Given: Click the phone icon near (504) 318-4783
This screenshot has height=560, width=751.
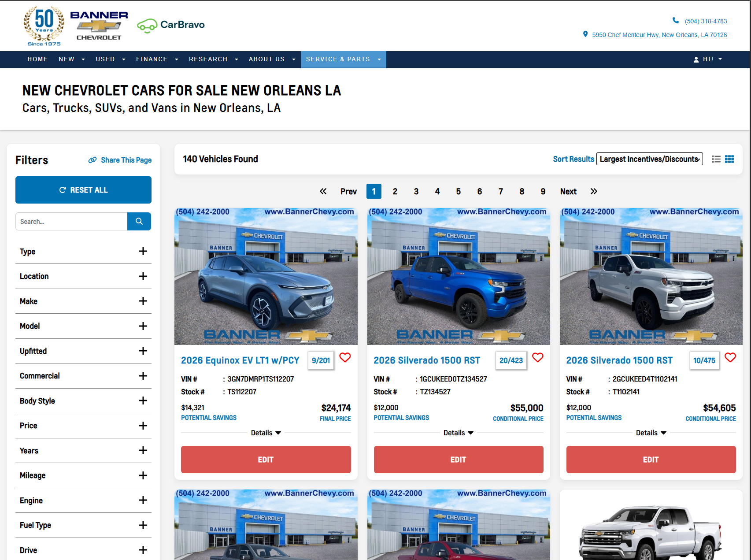Looking at the screenshot, I should pos(675,20).
